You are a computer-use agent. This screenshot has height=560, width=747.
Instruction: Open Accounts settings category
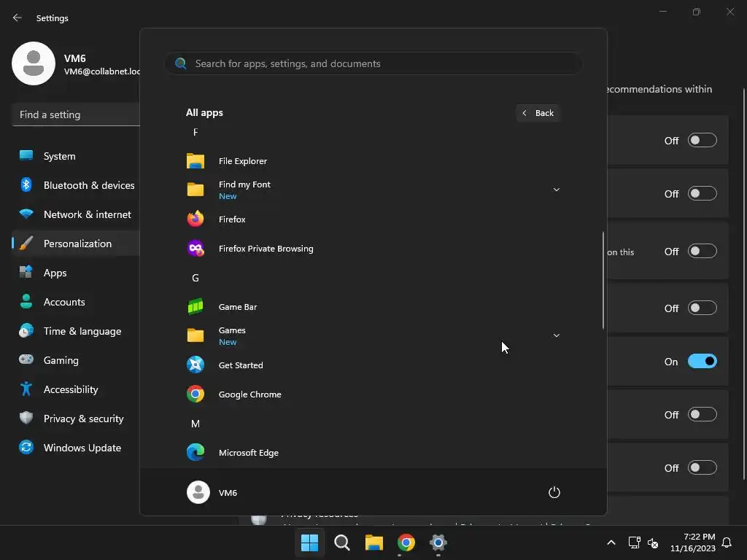coord(76,302)
